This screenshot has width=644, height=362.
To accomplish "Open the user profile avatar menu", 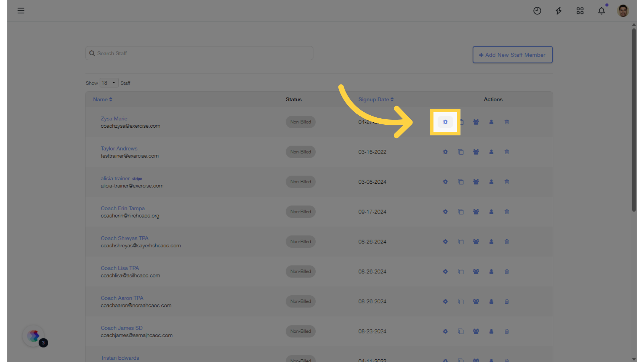I will click(x=623, y=11).
